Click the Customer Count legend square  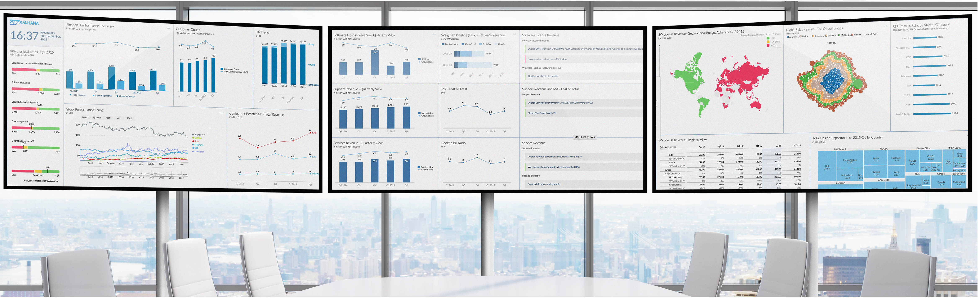[222, 69]
